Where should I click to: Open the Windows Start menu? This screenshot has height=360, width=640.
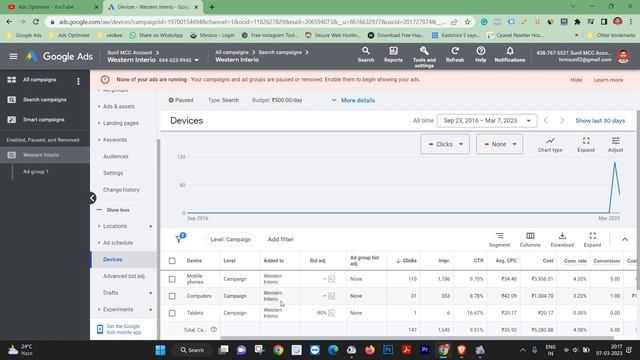160,350
